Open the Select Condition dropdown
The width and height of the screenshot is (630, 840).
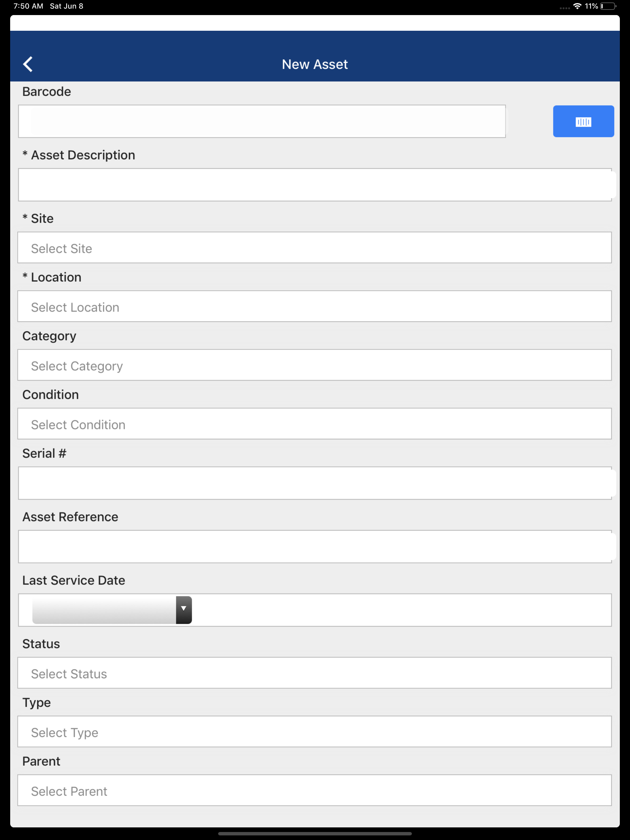coord(315,424)
